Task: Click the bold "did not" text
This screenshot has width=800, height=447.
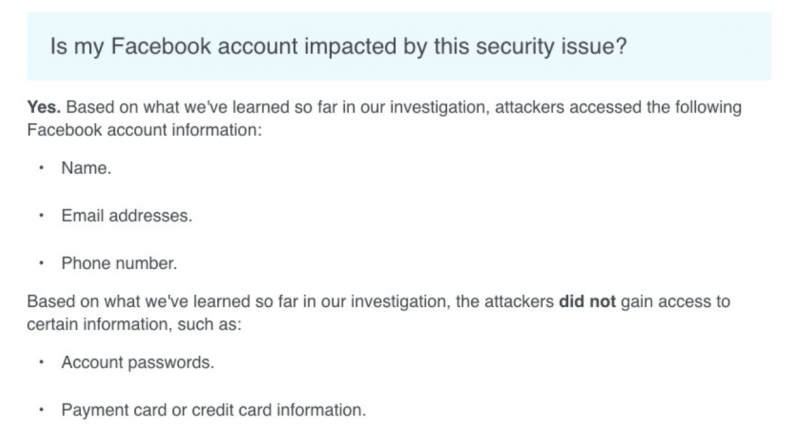Action: pyautogui.click(x=589, y=301)
